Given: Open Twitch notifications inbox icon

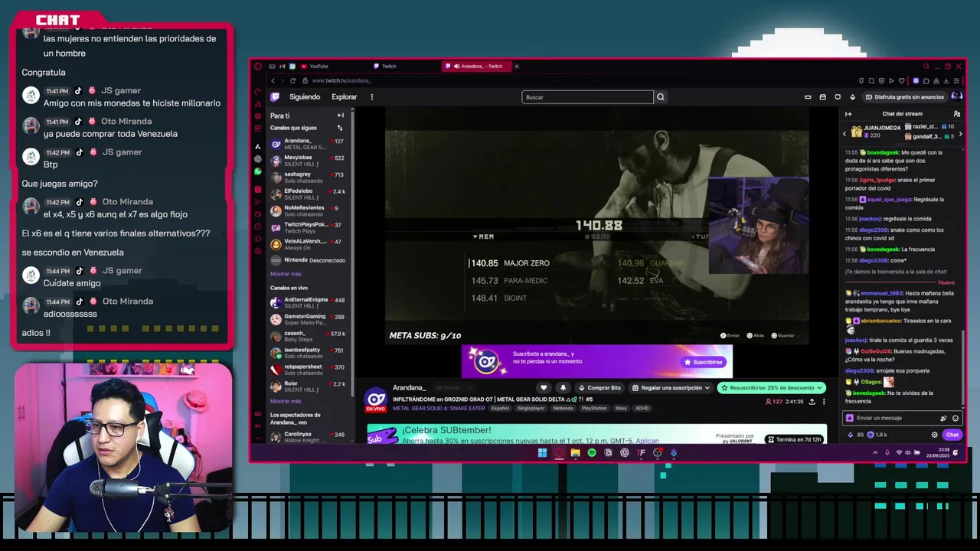Looking at the screenshot, I should (823, 97).
